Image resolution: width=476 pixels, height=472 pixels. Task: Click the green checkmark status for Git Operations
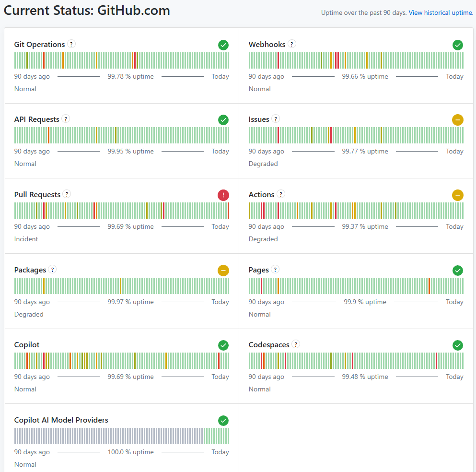(223, 45)
